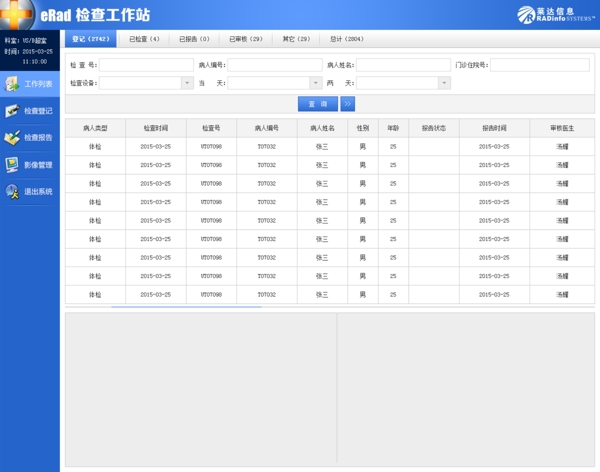Viewport: 600px width, 472px height.
Task: Click the 年龄 column header
Action: point(393,128)
